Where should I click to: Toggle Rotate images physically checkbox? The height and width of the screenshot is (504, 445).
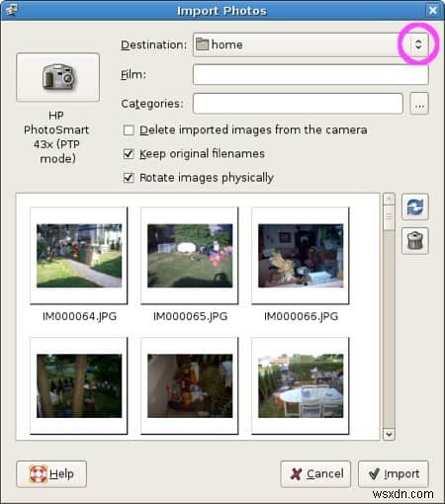[129, 178]
